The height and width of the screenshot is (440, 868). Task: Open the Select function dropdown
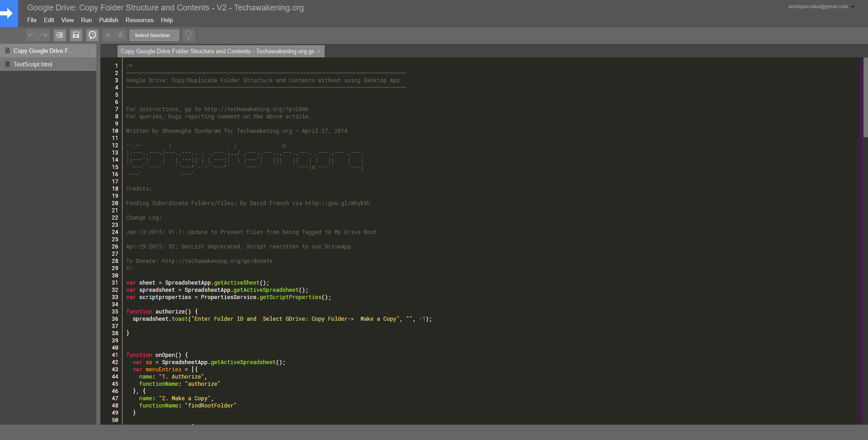coord(154,35)
